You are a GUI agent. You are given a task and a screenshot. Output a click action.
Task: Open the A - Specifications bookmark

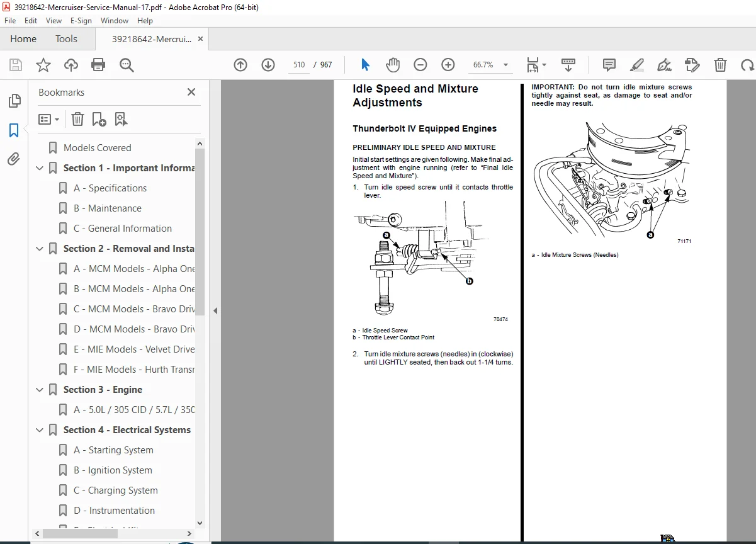[x=110, y=188]
